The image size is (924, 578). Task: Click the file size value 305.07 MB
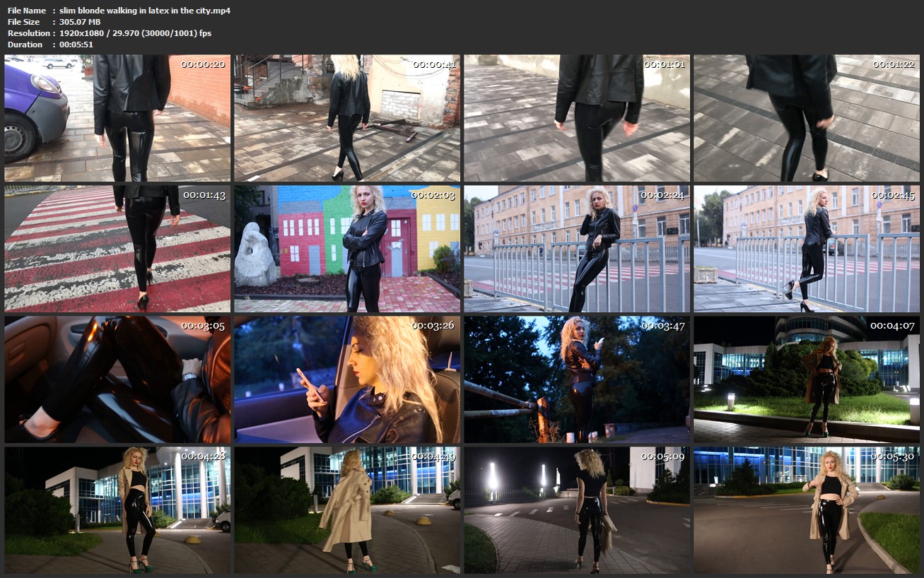pos(80,22)
